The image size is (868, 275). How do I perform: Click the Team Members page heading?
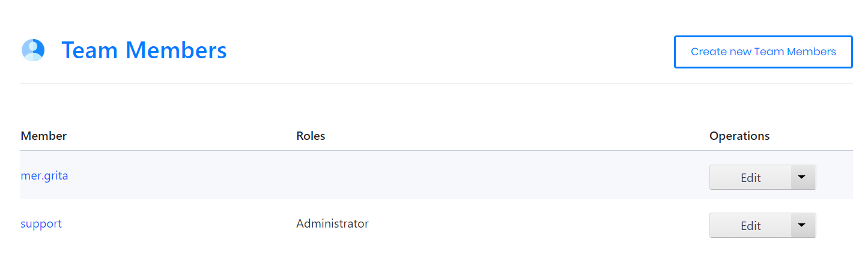(144, 50)
